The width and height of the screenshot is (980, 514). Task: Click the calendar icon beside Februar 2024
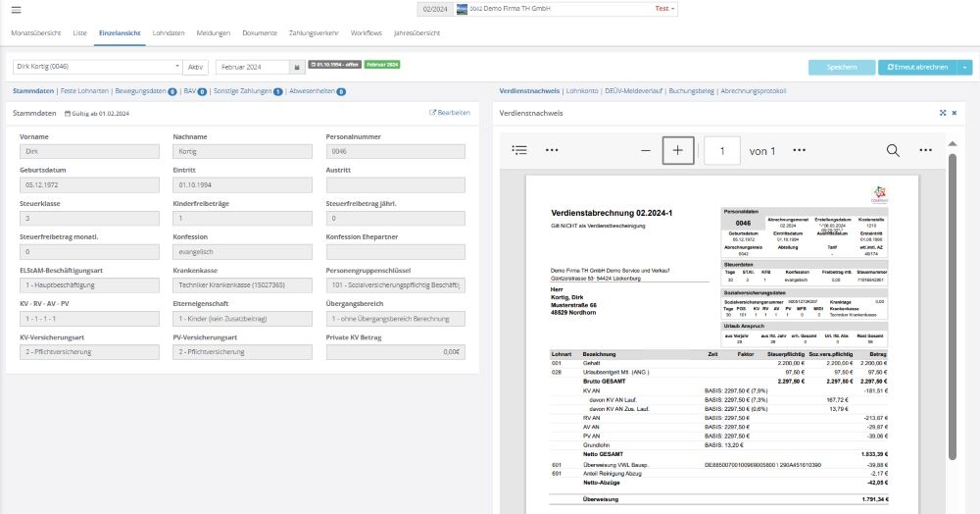pyautogui.click(x=297, y=67)
